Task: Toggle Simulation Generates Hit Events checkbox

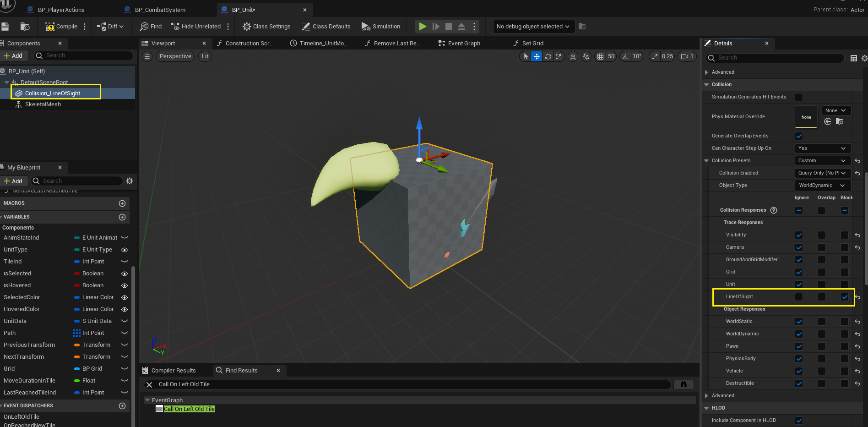Action: (x=799, y=97)
